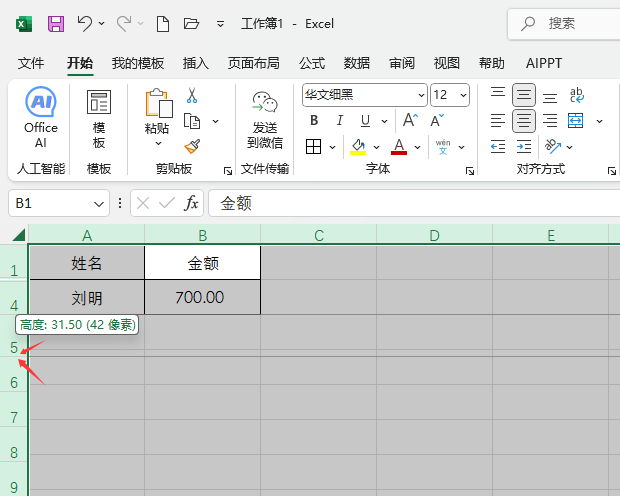Align text right
Screen dimensions: 620x496
(x=550, y=121)
